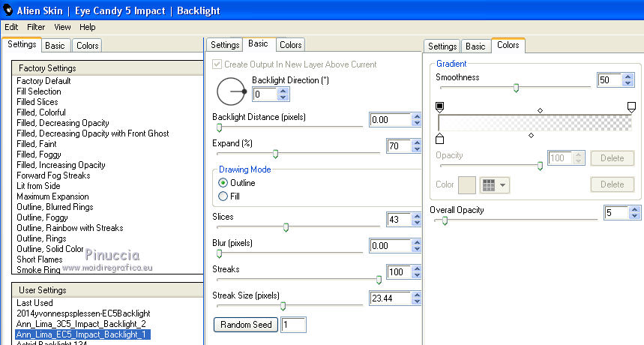Click the Expand percent stepper
Viewport: 644px width, 345px height.
pyautogui.click(x=417, y=145)
